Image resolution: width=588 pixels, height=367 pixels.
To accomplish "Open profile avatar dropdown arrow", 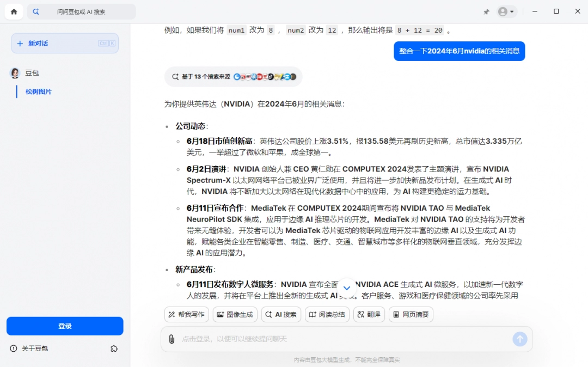I will pos(513,11).
